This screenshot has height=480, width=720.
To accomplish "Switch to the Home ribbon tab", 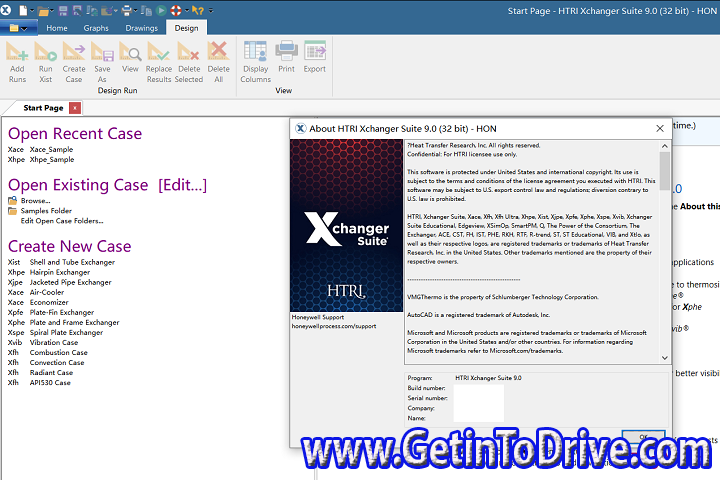I will (57, 28).
